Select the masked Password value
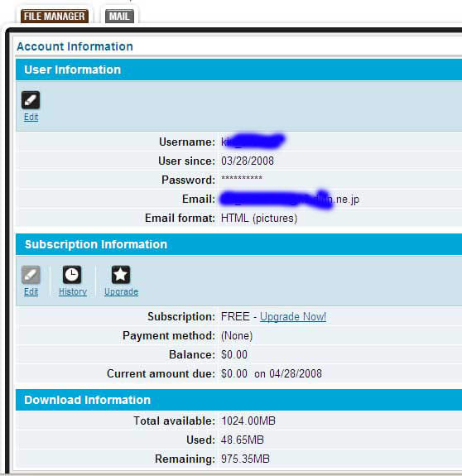The width and height of the screenshot is (462, 476). tap(242, 179)
